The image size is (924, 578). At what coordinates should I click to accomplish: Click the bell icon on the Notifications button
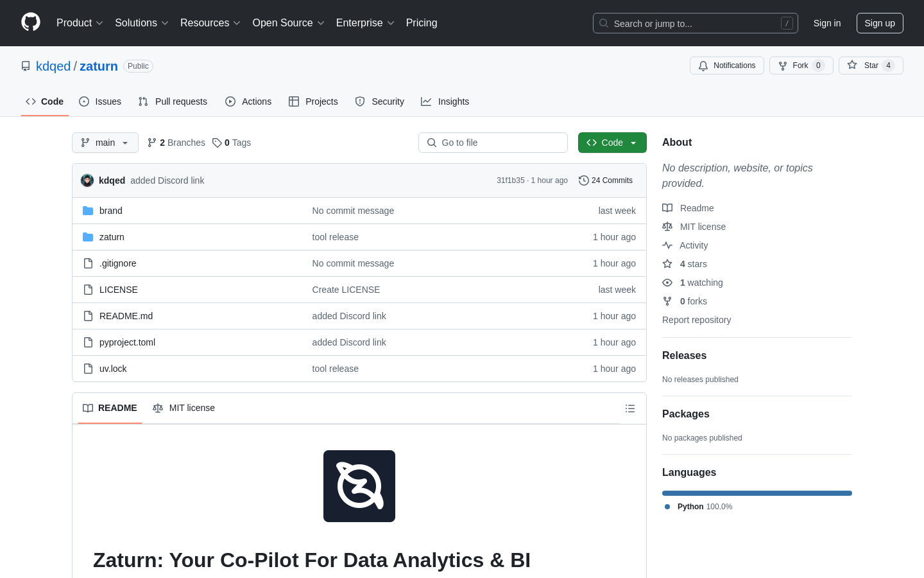(x=703, y=66)
